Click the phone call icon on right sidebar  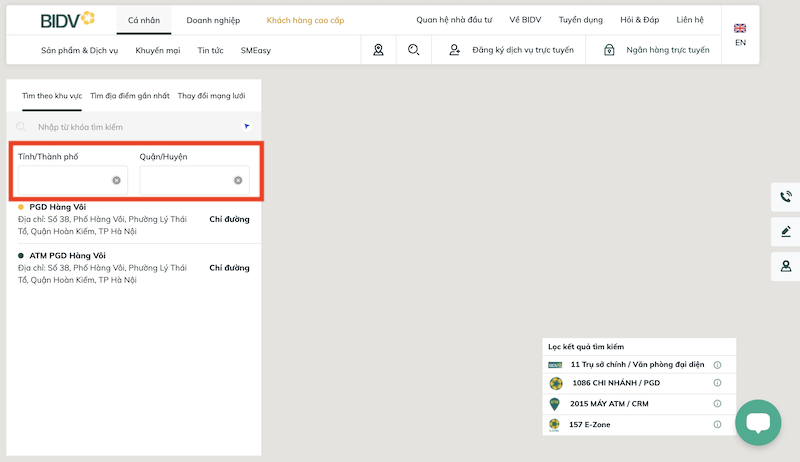786,197
